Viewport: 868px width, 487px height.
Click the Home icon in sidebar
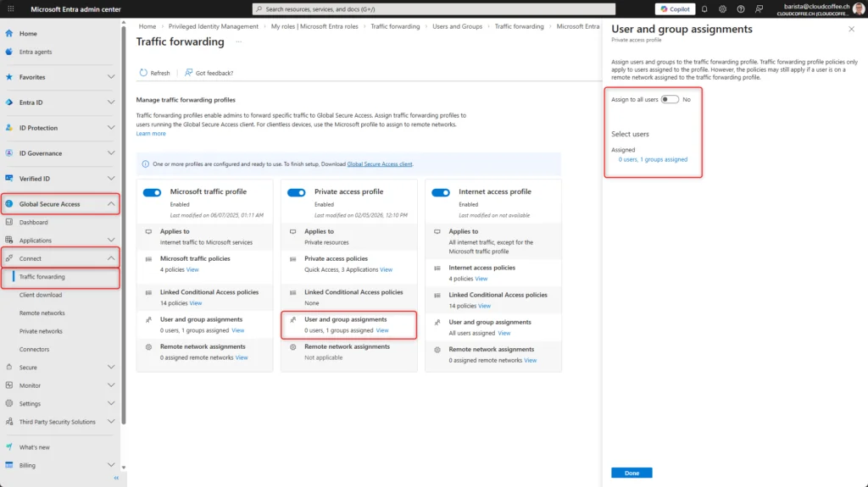pos(9,33)
